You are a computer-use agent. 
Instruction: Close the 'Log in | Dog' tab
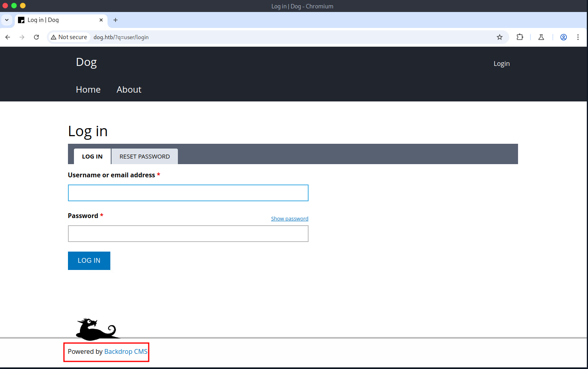pos(101,20)
